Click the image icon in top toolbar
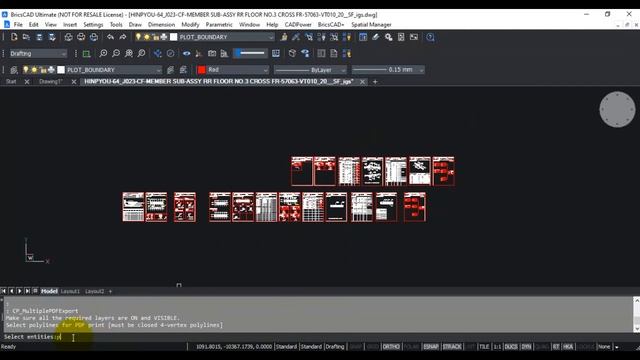 (414, 37)
